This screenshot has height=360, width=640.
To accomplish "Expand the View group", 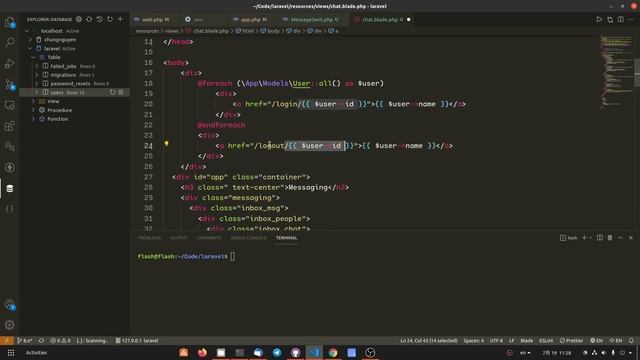I will 33,101.
